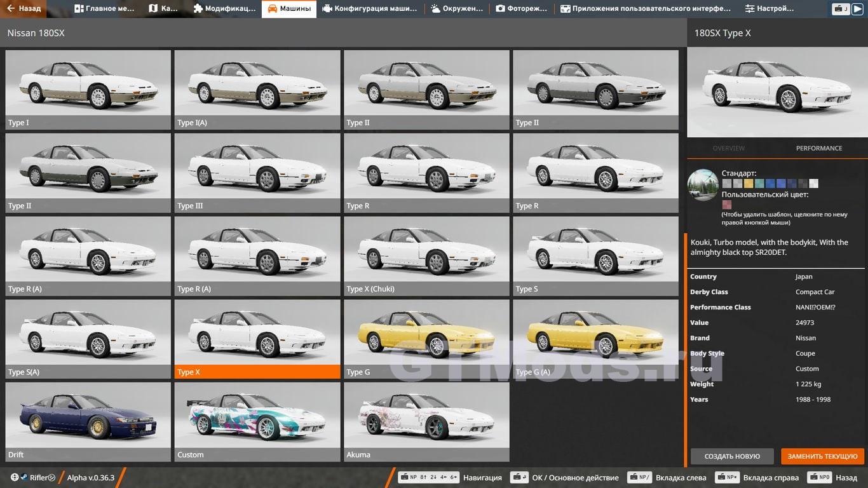
Task: Choose the Type S configuration
Action: (596, 256)
